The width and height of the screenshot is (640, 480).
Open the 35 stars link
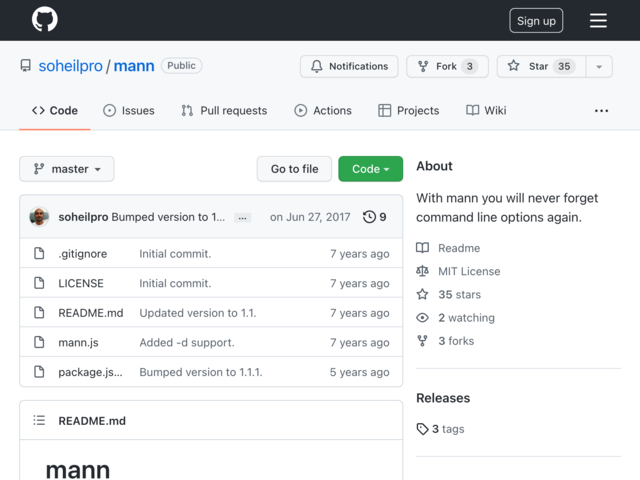pos(459,294)
